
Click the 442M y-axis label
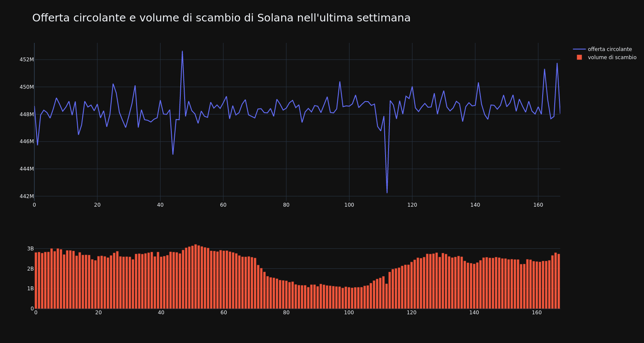[27, 196]
